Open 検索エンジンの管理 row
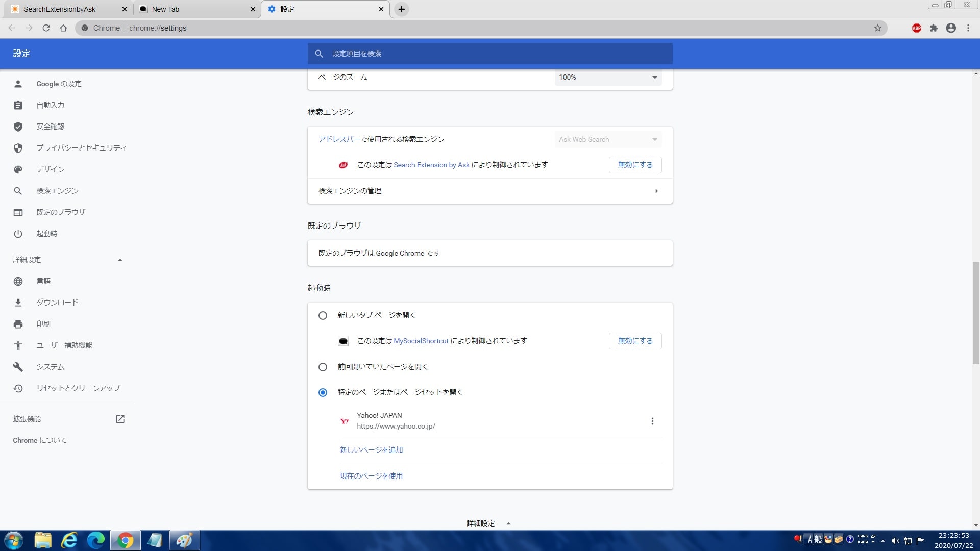Image resolution: width=980 pixels, height=551 pixels. click(x=490, y=191)
